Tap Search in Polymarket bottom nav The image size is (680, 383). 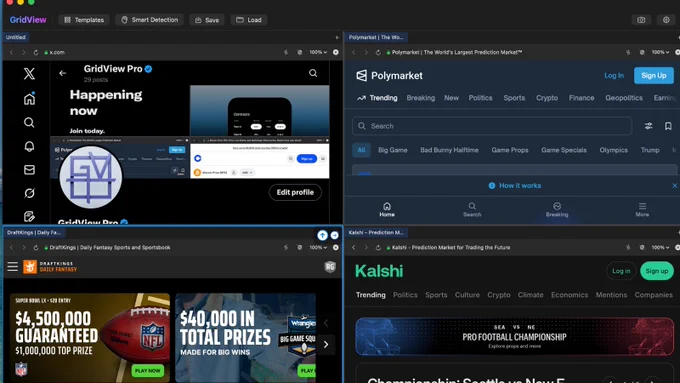point(472,210)
